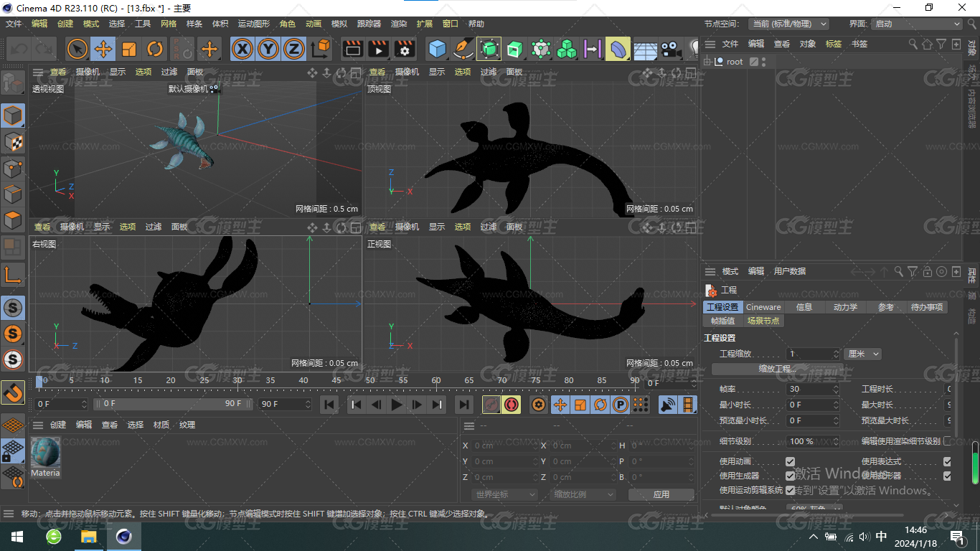Open the 缩放比例 dropdown
The height and width of the screenshot is (551, 980).
click(583, 494)
